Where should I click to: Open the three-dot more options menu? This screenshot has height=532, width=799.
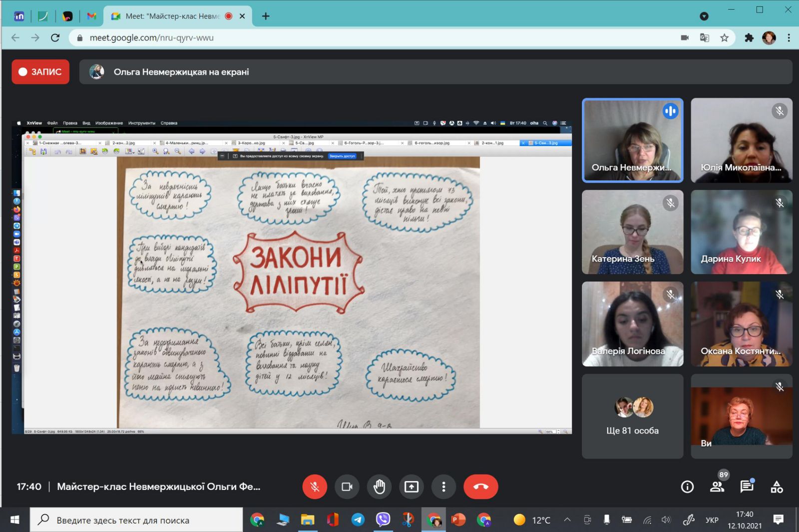tap(443, 487)
